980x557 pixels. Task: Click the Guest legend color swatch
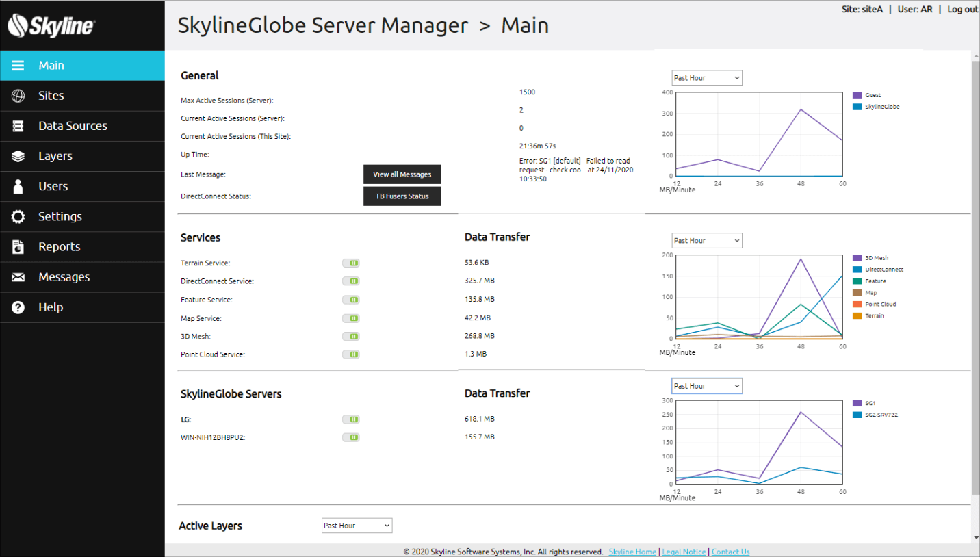[x=857, y=95]
